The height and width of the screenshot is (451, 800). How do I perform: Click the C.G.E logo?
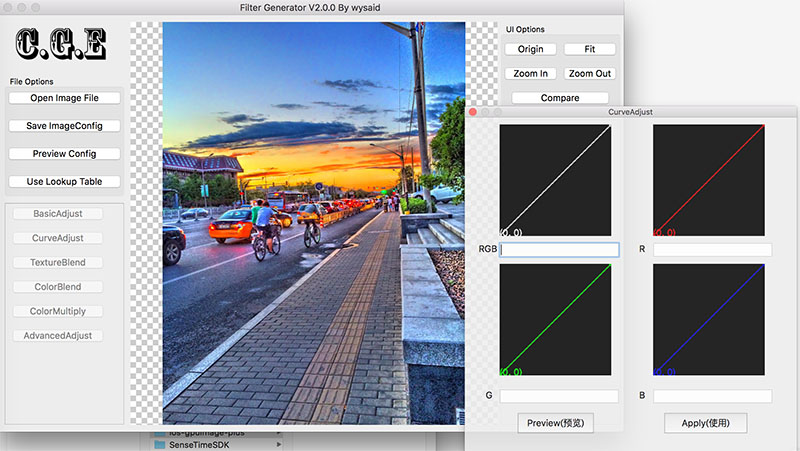[x=61, y=44]
